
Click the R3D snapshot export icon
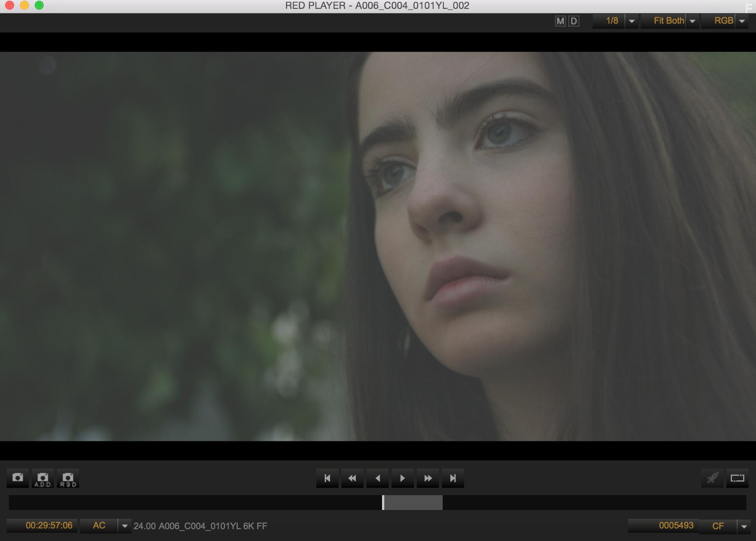click(x=67, y=478)
